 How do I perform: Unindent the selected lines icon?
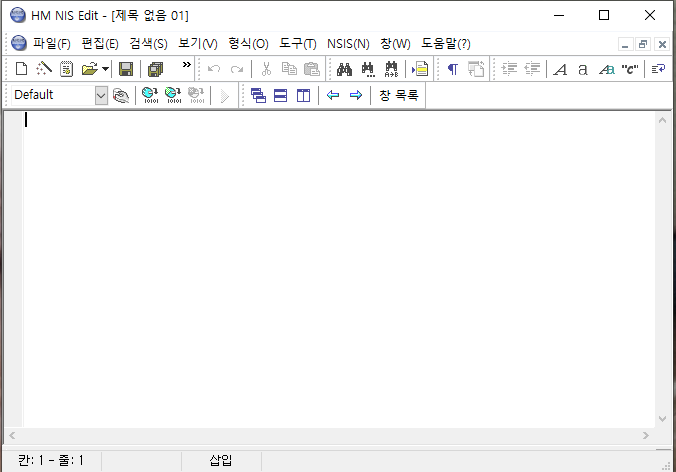point(532,69)
